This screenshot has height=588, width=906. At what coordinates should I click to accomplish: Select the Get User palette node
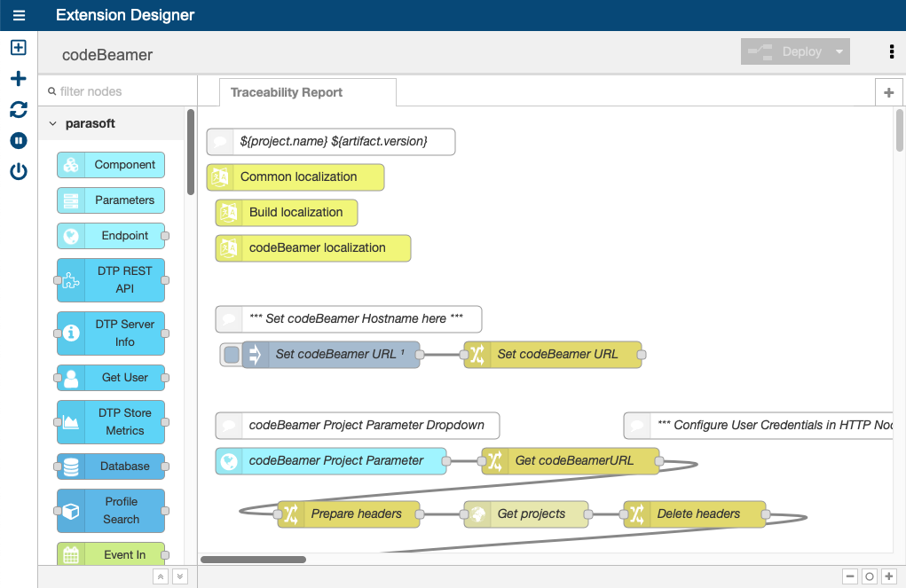coord(111,378)
